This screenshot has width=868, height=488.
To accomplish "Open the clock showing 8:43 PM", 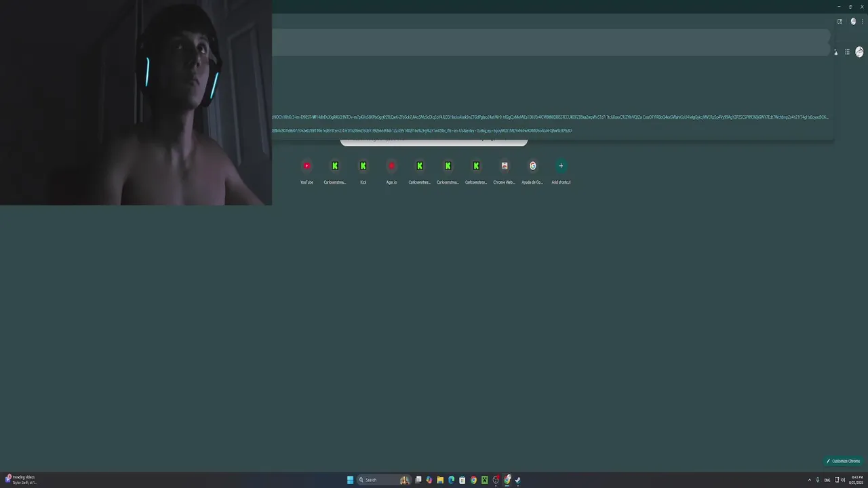I will [856, 480].
